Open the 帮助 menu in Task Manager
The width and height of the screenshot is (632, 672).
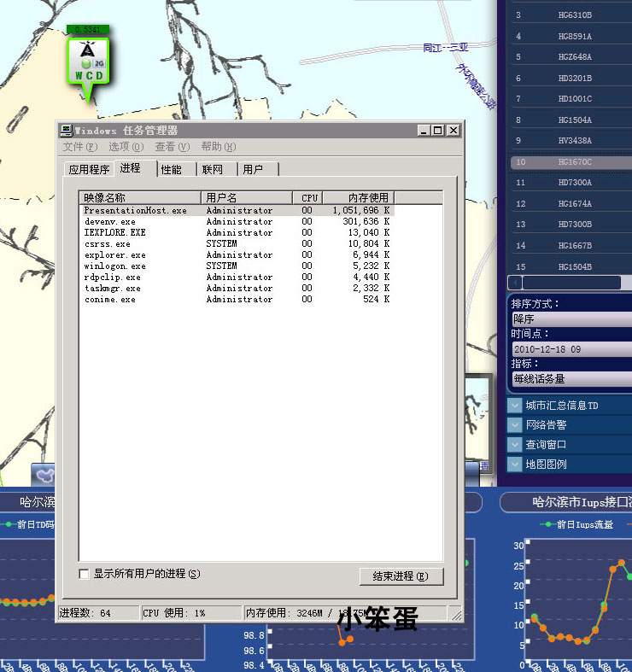pos(219,147)
